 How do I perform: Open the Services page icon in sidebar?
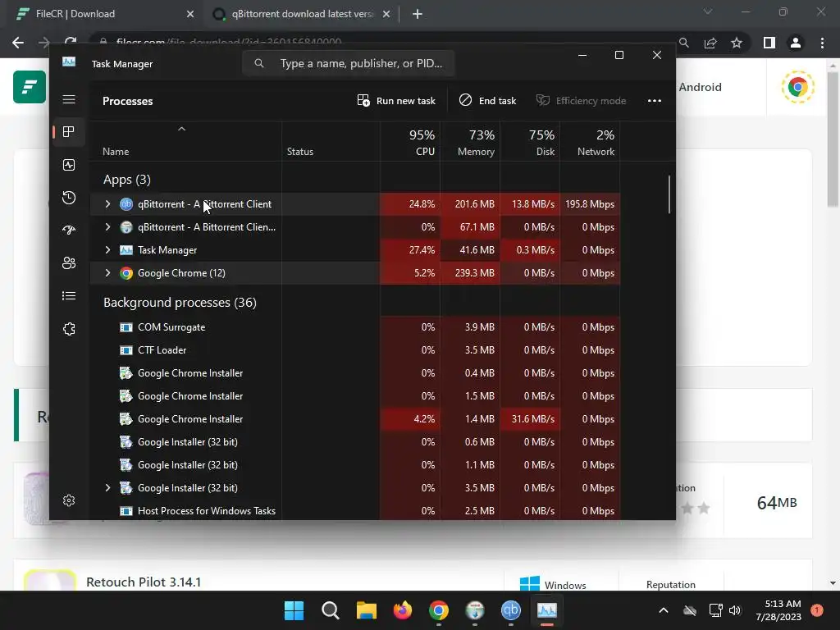[x=69, y=329]
